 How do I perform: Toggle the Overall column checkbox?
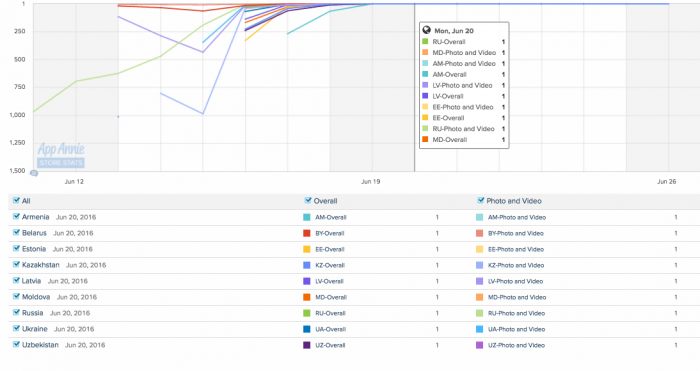(x=308, y=200)
